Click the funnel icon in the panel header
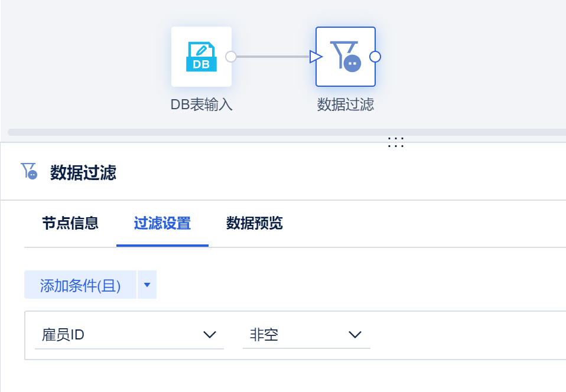The height and width of the screenshot is (392, 566). coord(29,172)
